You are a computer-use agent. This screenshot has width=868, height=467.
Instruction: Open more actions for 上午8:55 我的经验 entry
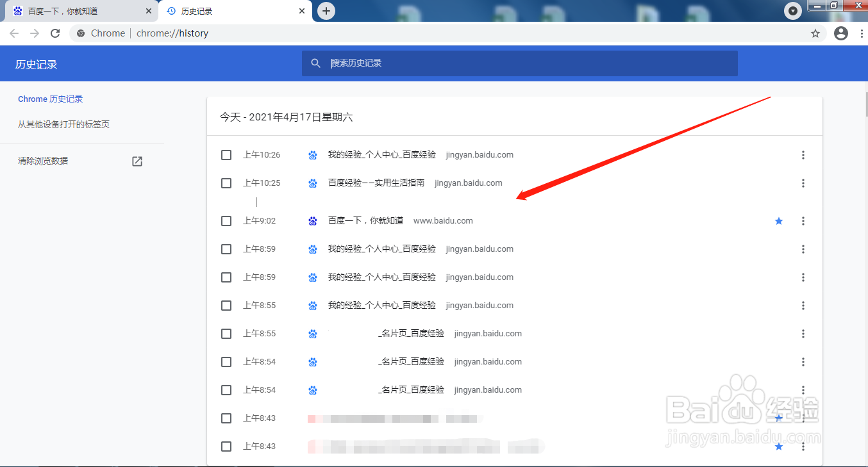pyautogui.click(x=803, y=306)
